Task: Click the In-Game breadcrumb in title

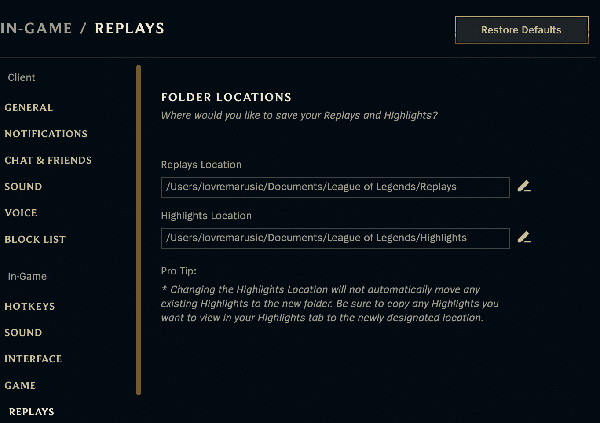Action: (36, 28)
